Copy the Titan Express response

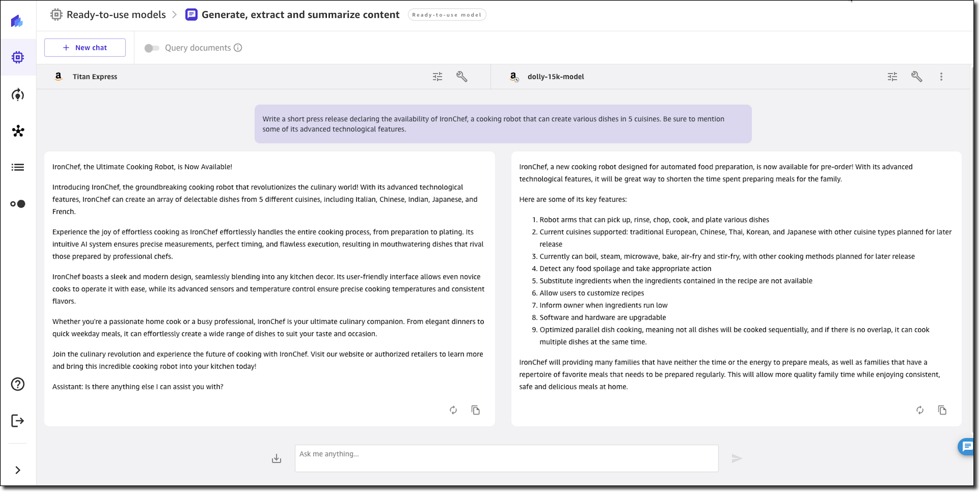click(475, 410)
